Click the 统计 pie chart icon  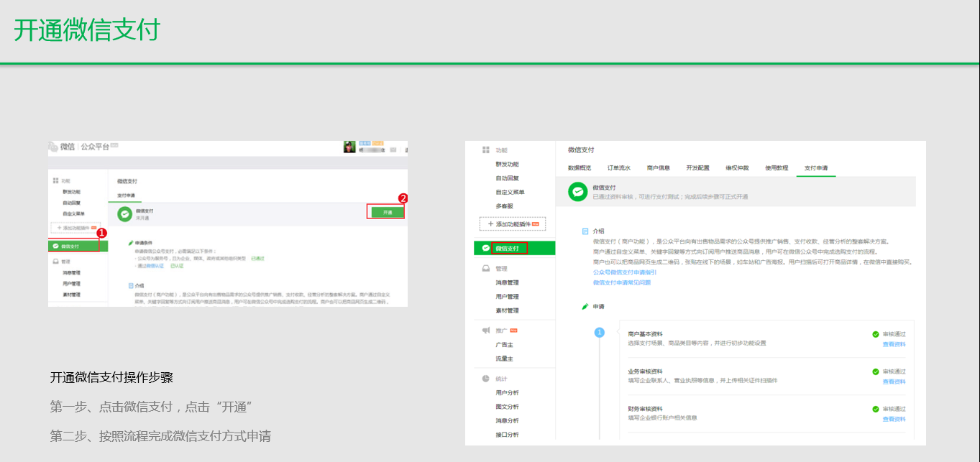point(486,379)
